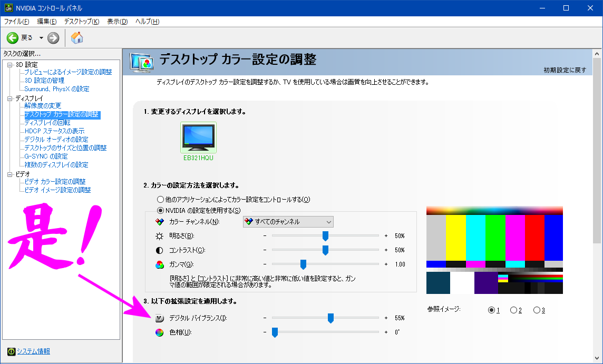This screenshot has height=364, width=603.
Task: Select 他のアプリケーション color control radio
Action: [x=160, y=200]
